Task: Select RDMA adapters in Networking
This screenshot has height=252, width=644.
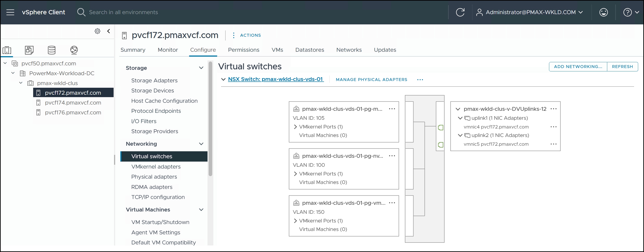Action: pyautogui.click(x=152, y=187)
